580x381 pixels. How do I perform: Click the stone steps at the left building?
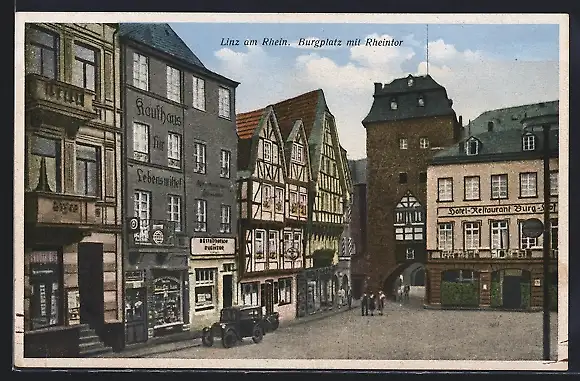pos(92,340)
